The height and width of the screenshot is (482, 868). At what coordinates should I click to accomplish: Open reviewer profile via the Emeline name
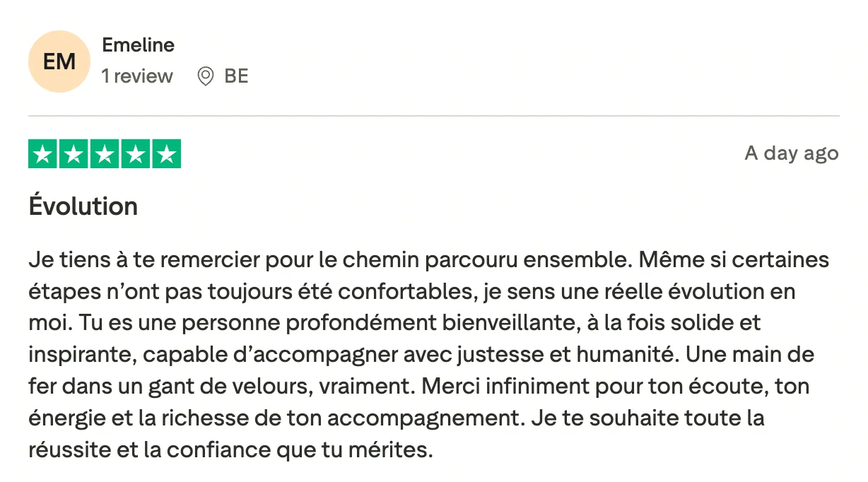[x=139, y=45]
